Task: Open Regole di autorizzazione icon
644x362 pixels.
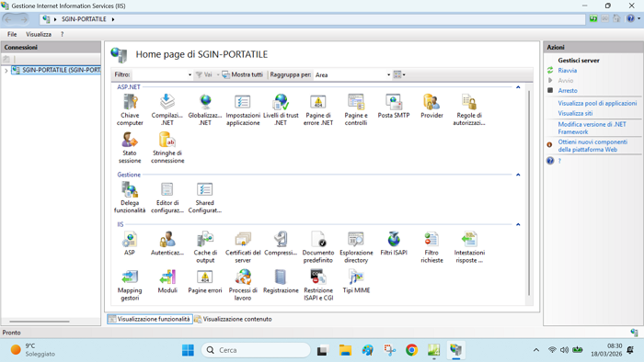Action: [469, 109]
